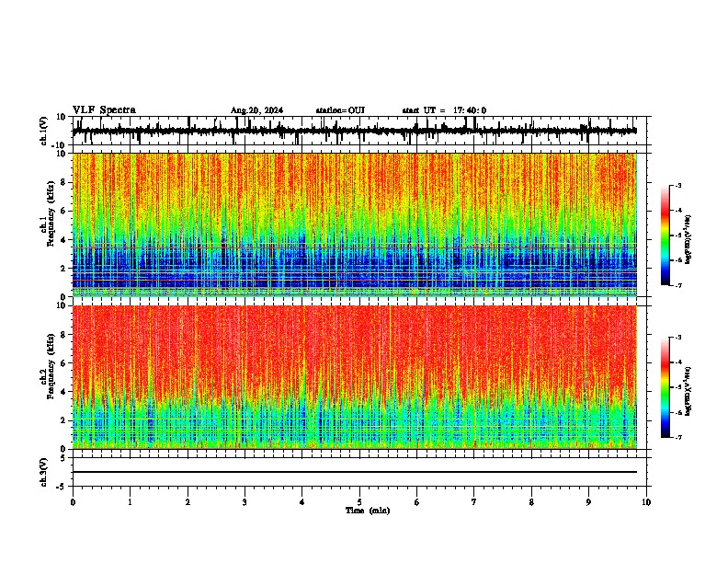The height and width of the screenshot is (563, 728).
Task: Select the "start UT = 17:40:0" text
Action: click(x=444, y=110)
